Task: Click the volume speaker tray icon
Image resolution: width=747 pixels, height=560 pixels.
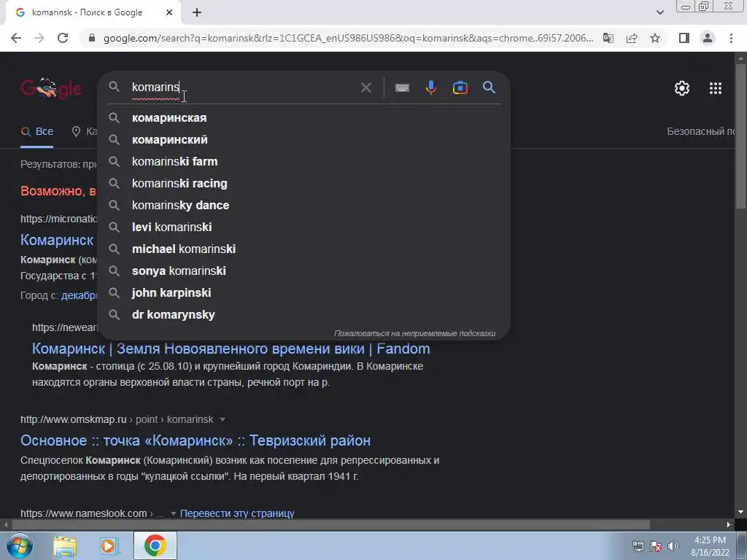Action: tap(673, 546)
